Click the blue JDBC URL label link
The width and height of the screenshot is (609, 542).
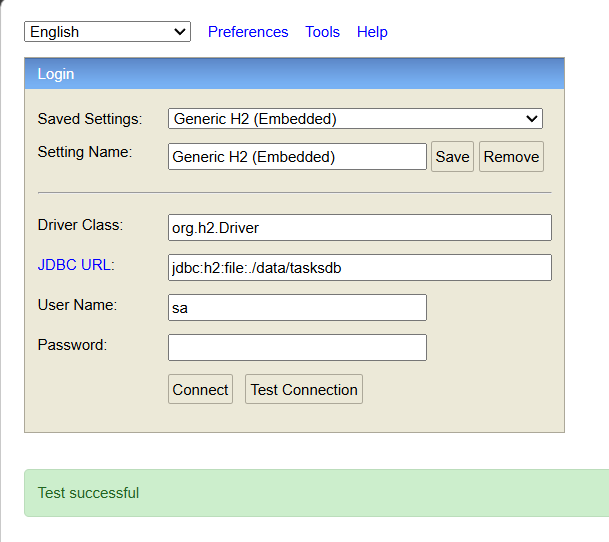(x=76, y=265)
